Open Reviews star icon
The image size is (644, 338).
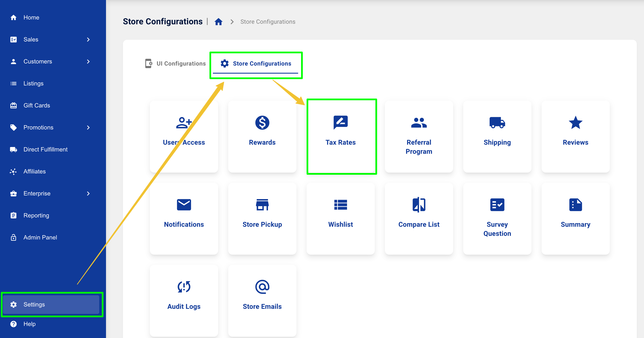pos(575,123)
